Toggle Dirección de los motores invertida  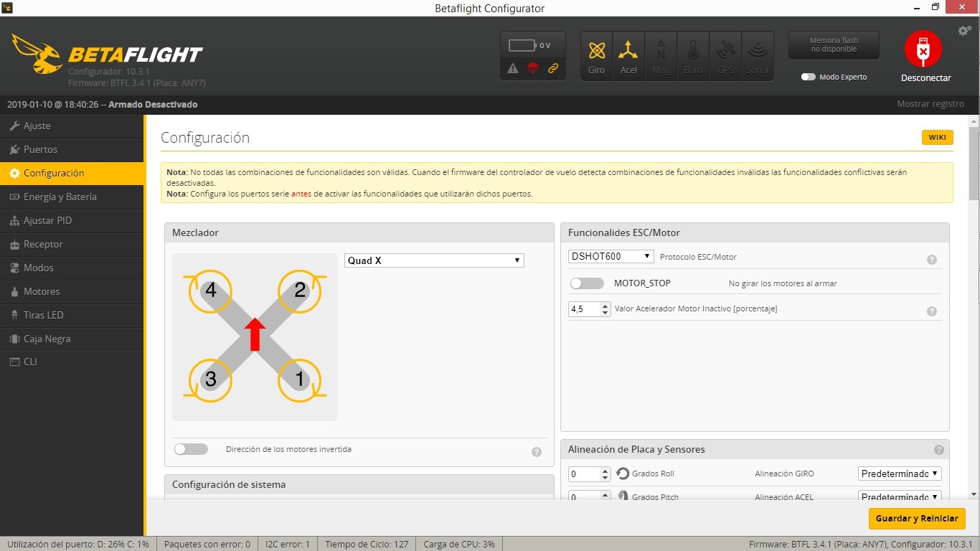191,449
